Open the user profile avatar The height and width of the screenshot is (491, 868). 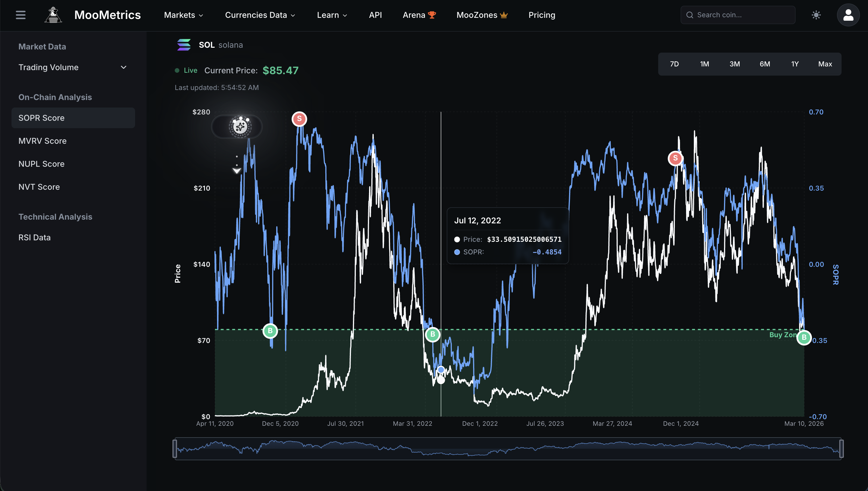[848, 15]
